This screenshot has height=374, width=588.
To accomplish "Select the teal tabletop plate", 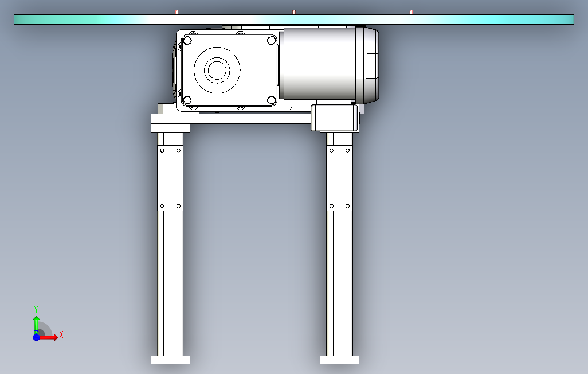I will (x=294, y=20).
